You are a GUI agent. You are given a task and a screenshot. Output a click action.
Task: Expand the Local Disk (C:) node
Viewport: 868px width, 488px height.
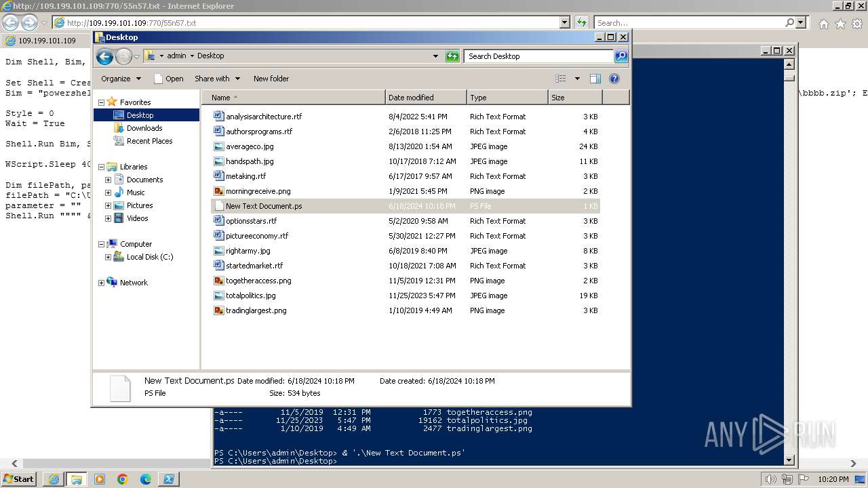108,257
